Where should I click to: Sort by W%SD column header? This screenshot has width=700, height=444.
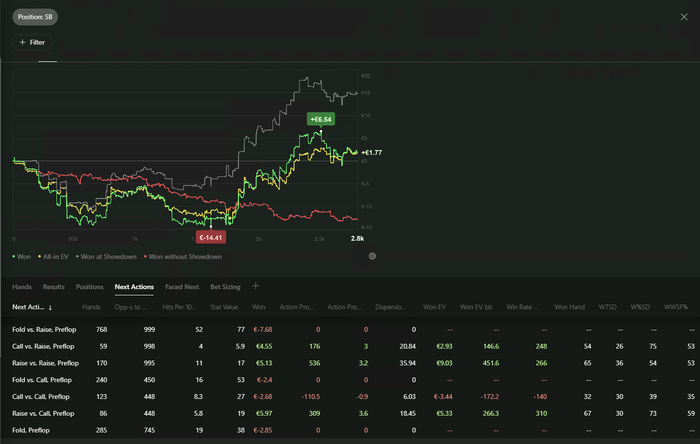(640, 307)
